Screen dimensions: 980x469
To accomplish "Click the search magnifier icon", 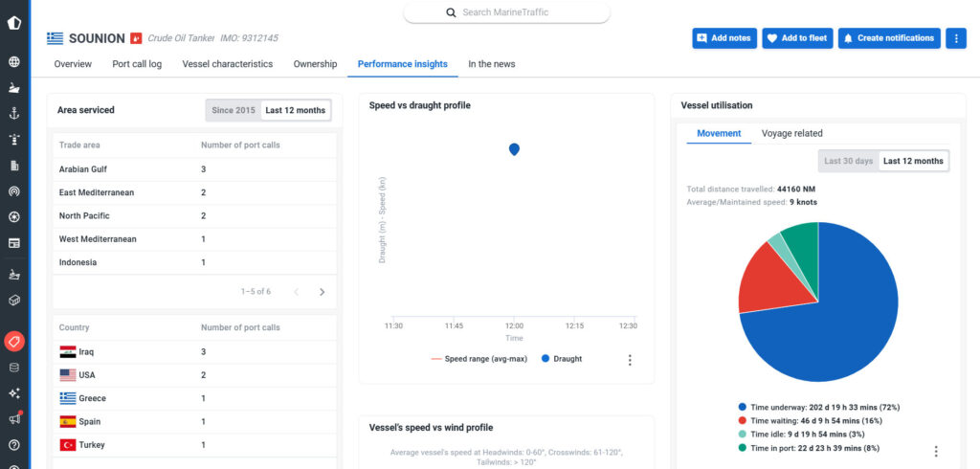I will pyautogui.click(x=452, y=12).
